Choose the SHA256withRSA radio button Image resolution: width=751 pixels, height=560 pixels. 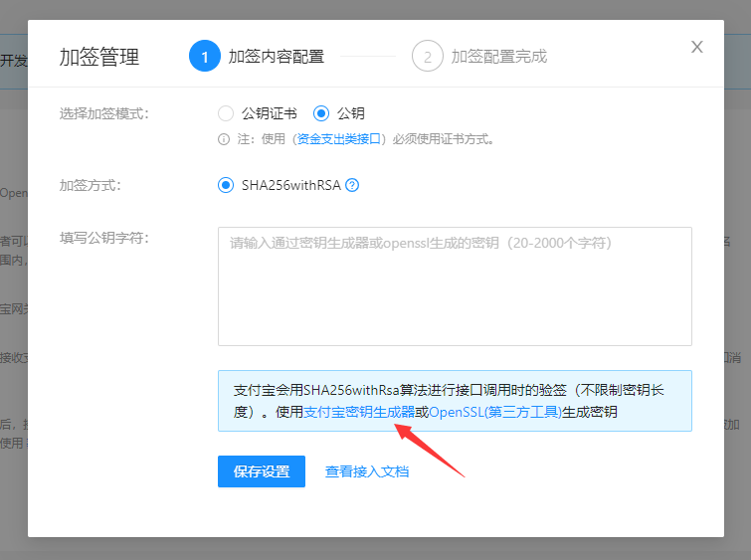pyautogui.click(x=226, y=185)
